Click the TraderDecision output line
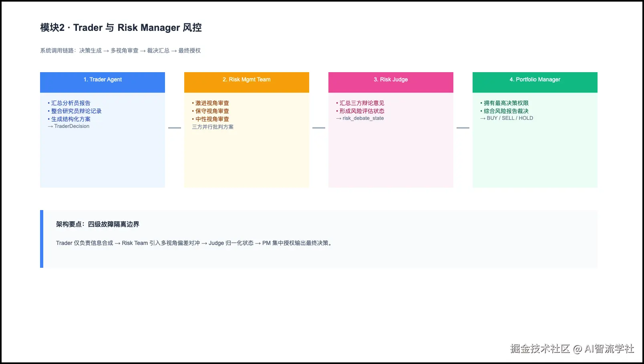Viewport: 644px width, 364px height. point(68,126)
